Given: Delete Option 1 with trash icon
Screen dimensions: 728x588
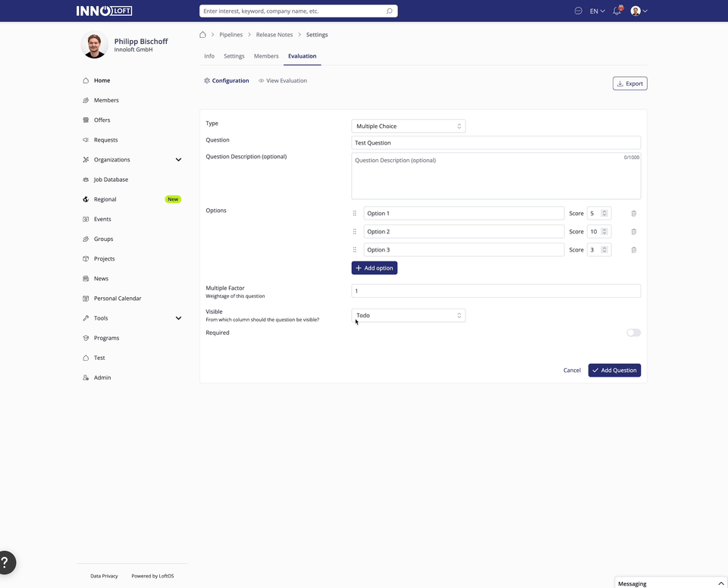Looking at the screenshot, I should coord(634,214).
